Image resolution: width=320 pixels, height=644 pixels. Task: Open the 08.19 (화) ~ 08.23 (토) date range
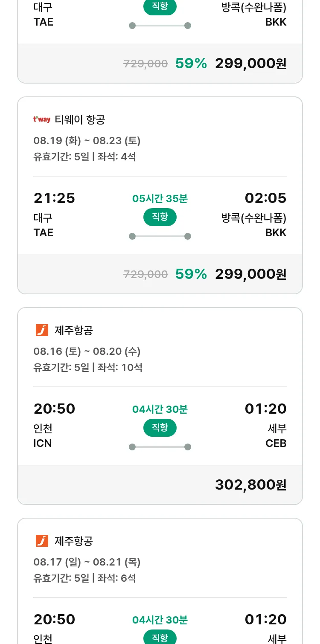[x=87, y=141]
